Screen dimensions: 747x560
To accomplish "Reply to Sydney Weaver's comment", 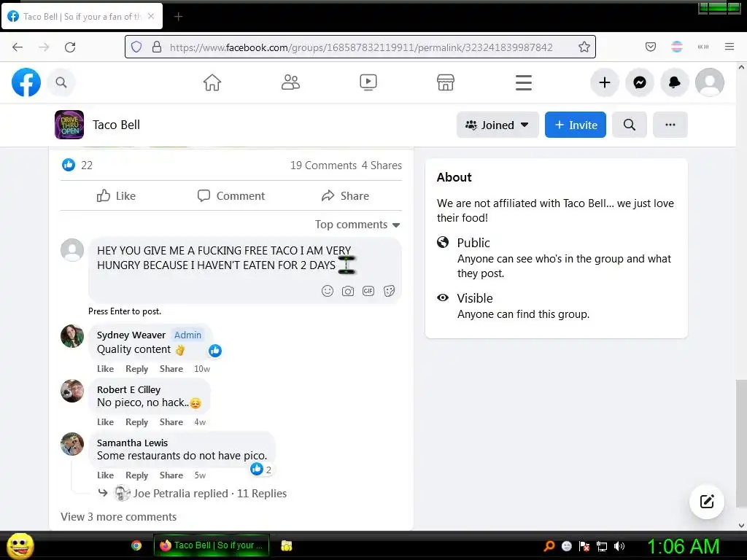I will (136, 368).
